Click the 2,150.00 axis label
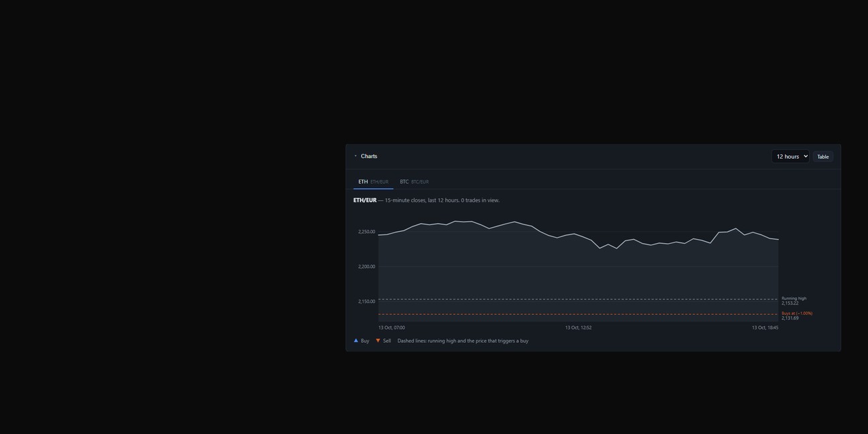868x434 pixels. point(366,301)
